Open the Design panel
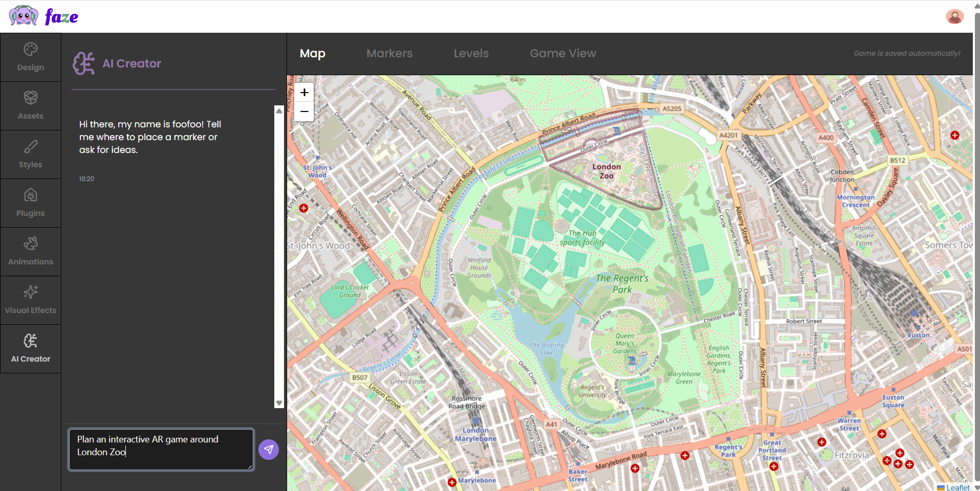Image resolution: width=980 pixels, height=491 pixels. pos(30,56)
